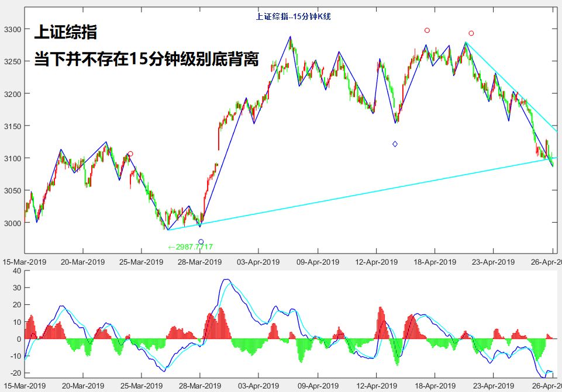This screenshot has height=392, width=562.
Task: Click the 40 label on the MACD axis
Action: [x=17, y=270]
